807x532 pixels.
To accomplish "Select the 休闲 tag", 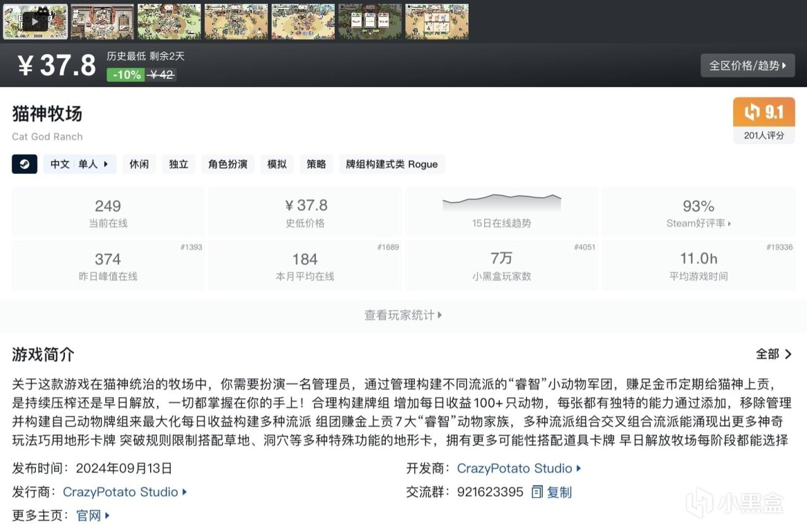I will [x=139, y=165].
